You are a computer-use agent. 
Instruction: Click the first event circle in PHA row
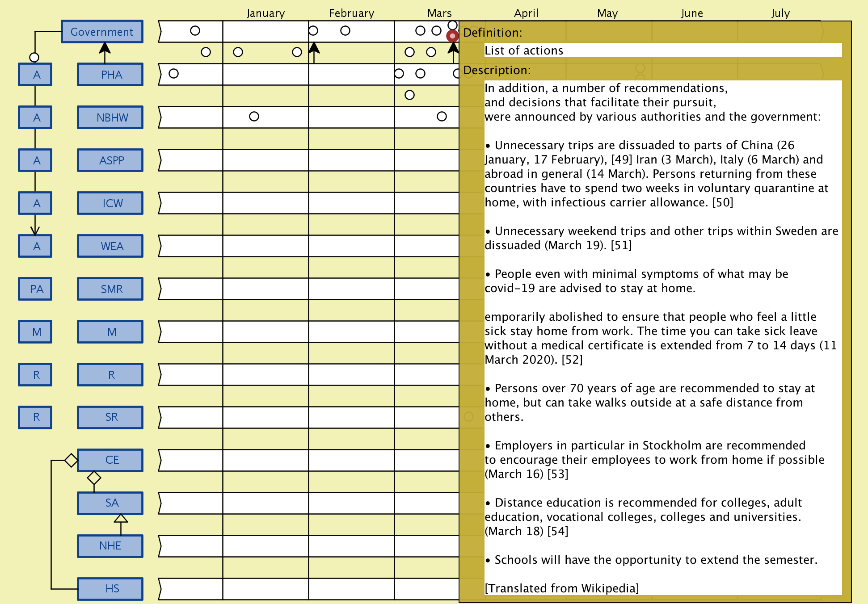(x=173, y=73)
